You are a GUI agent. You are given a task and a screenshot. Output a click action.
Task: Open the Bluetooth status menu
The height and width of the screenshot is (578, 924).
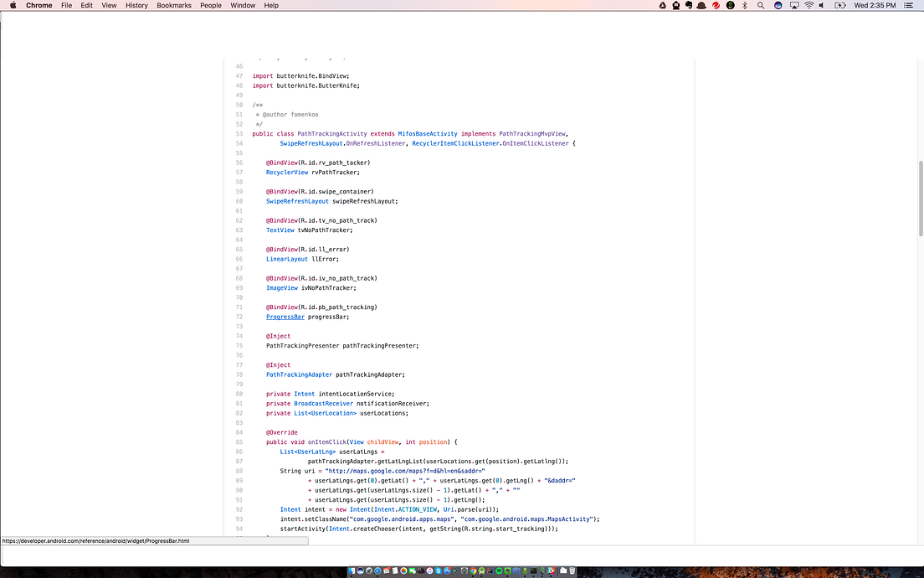(744, 5)
